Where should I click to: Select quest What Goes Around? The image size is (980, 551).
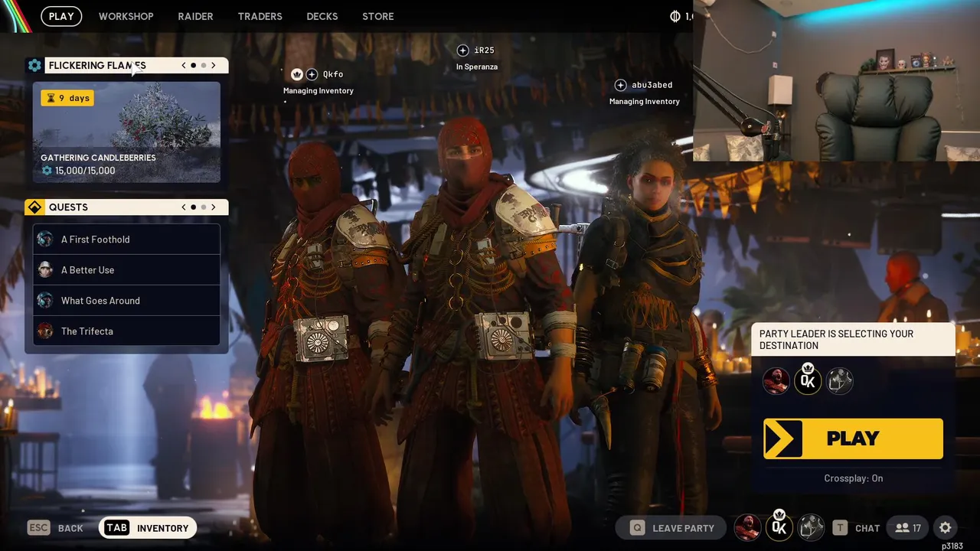(x=126, y=301)
